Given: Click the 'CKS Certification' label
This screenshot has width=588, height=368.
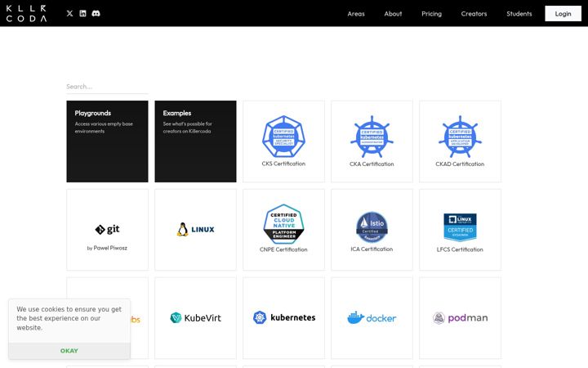Looking at the screenshot, I should pos(283,164).
